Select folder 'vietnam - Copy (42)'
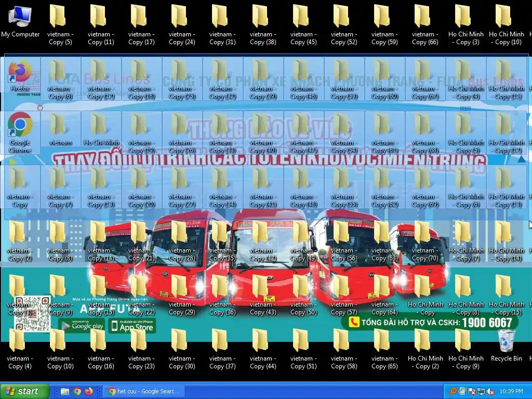Screen dimensions: 532x399 tap(263, 241)
